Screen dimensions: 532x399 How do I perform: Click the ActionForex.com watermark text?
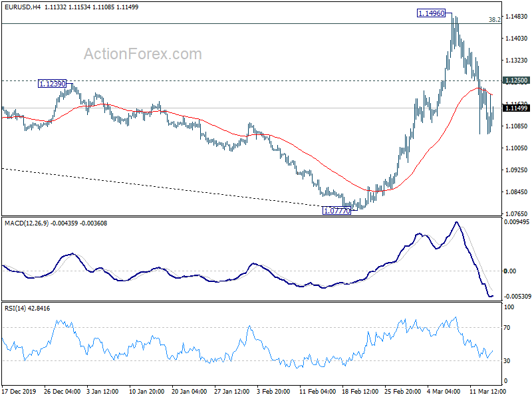pyautogui.click(x=142, y=54)
